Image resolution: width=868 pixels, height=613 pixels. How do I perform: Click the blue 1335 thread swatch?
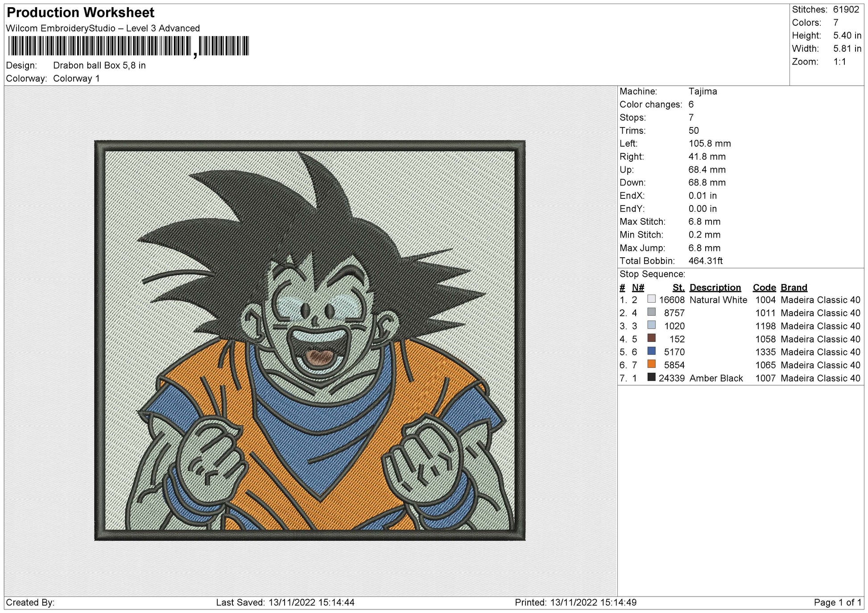(x=651, y=351)
